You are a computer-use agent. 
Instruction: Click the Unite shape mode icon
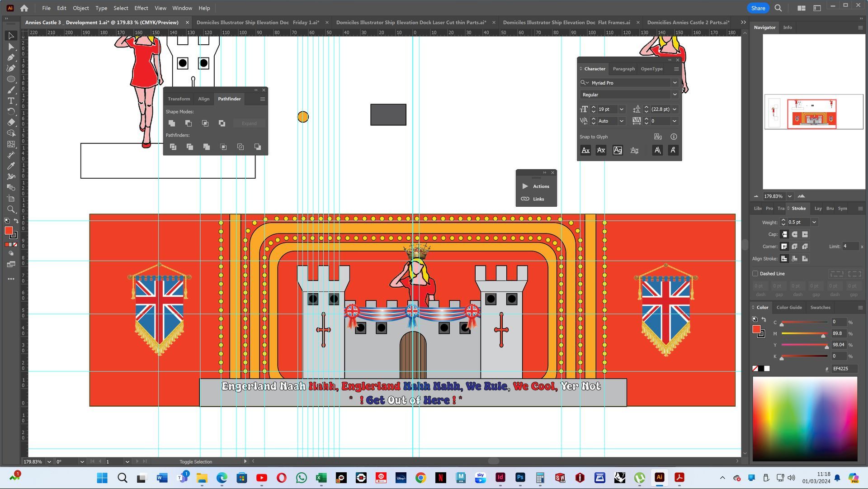(172, 123)
